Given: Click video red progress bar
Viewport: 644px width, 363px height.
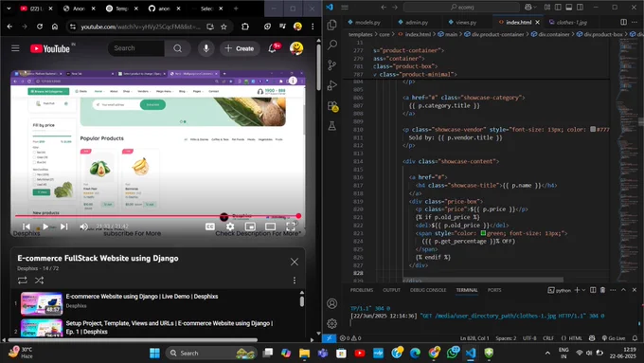Looking at the screenshot, I should point(158,216).
